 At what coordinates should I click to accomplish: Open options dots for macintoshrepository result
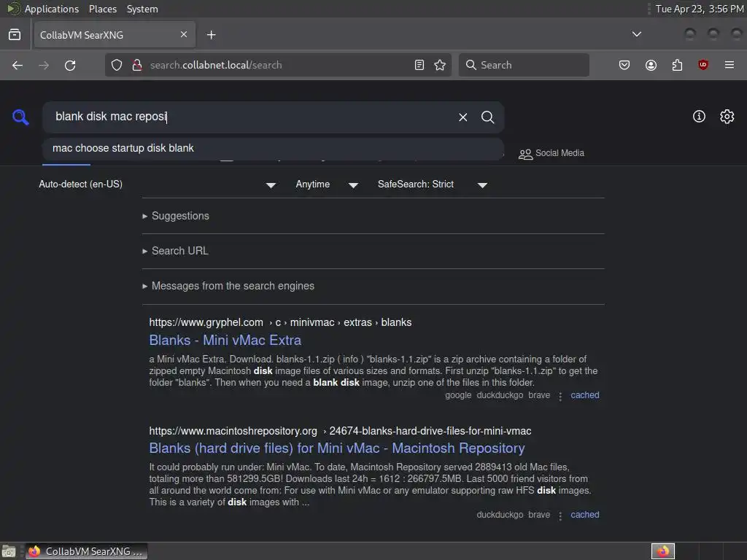560,516
